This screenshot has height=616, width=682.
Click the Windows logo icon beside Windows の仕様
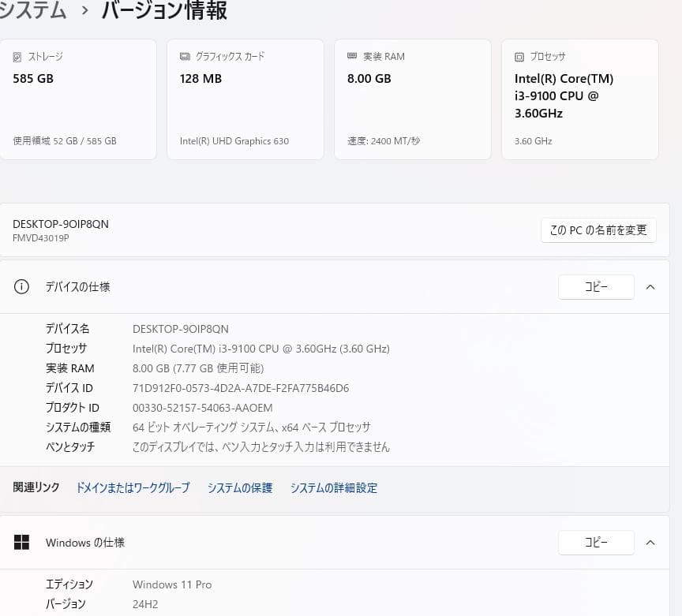(21, 543)
